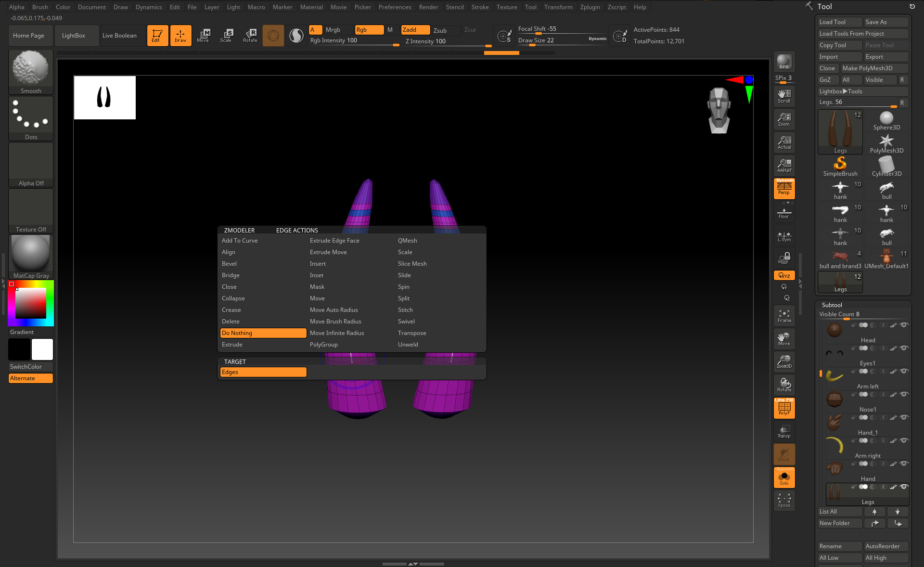Screen dimensions: 924x567
Task: Select the PolyMesh3D star tool
Action: tap(886, 143)
